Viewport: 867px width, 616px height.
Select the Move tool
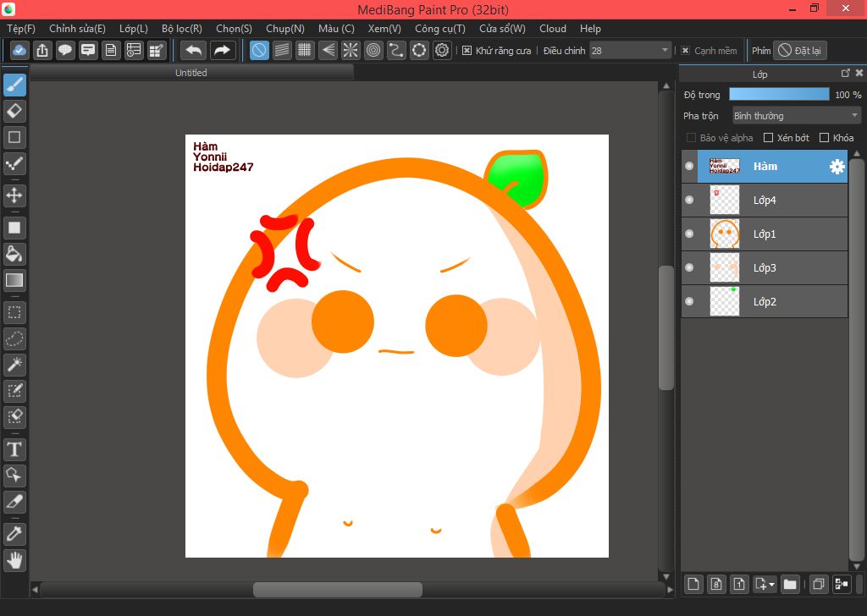[14, 195]
